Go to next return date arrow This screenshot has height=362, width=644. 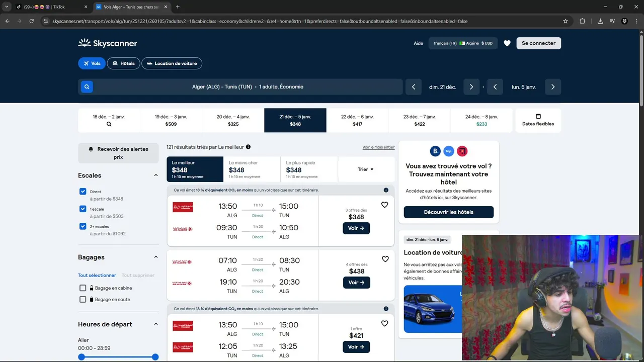[553, 87]
